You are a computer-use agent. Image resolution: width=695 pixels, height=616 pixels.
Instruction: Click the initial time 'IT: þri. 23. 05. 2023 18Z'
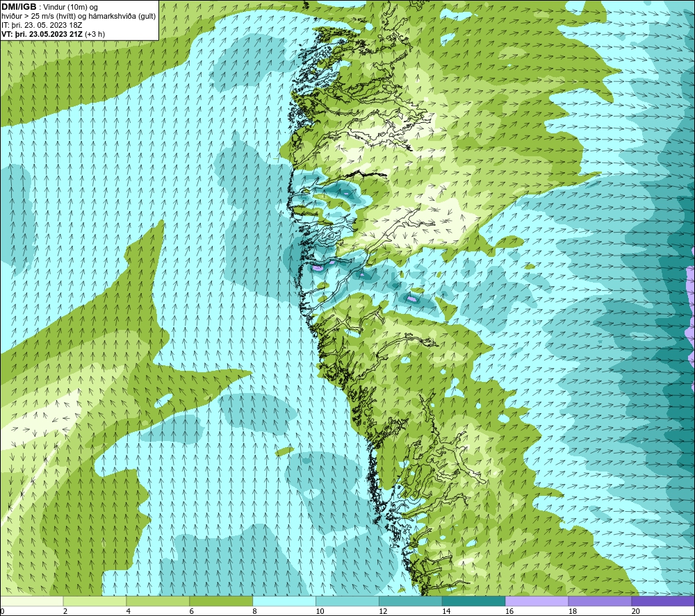point(42,25)
